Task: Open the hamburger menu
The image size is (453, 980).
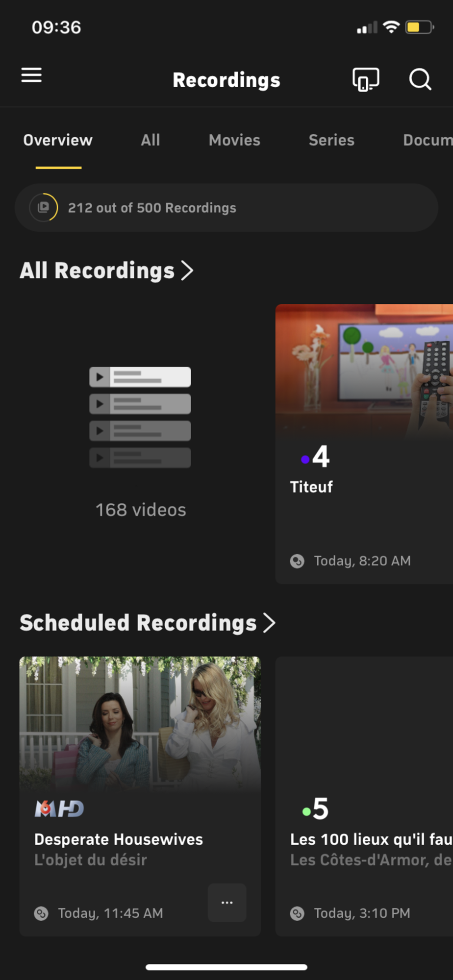Action: click(x=31, y=75)
